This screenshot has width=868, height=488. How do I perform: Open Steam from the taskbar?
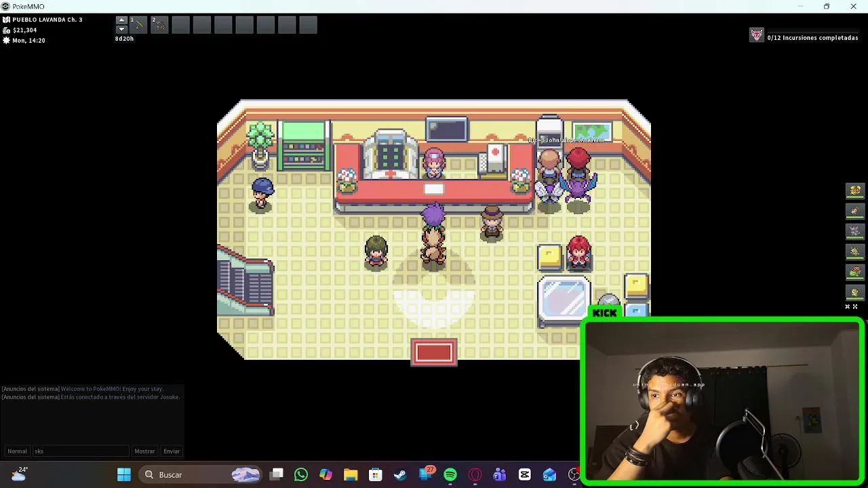pos(400,475)
